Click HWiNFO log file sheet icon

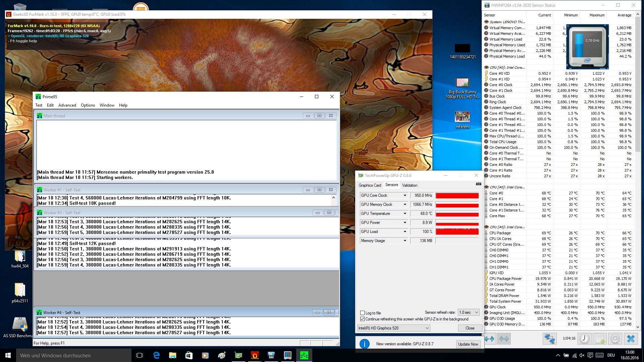pos(600,339)
